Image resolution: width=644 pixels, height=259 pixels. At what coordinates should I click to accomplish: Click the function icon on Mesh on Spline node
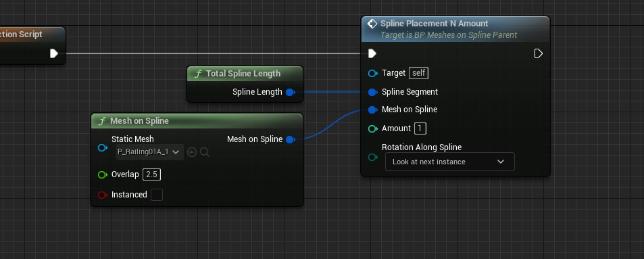[x=102, y=121]
